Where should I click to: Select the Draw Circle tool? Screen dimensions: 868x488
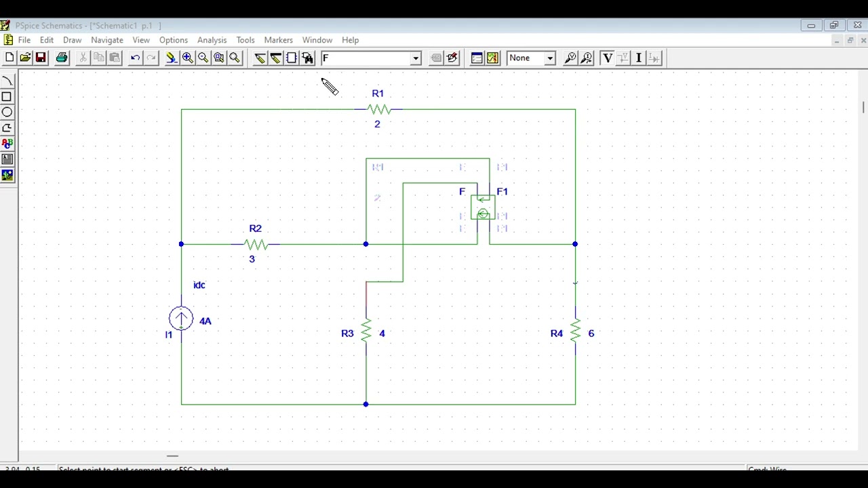click(x=7, y=113)
